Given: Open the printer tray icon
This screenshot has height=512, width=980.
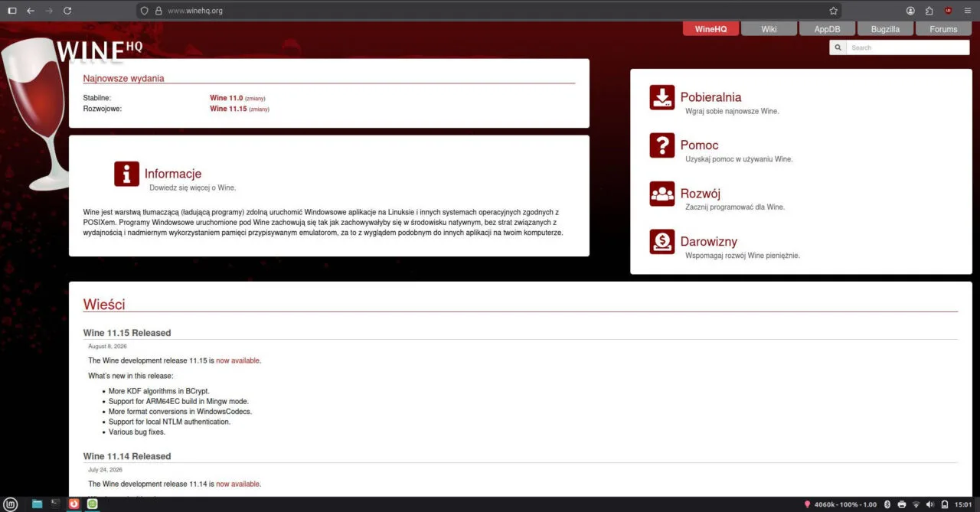Looking at the screenshot, I should 902,504.
